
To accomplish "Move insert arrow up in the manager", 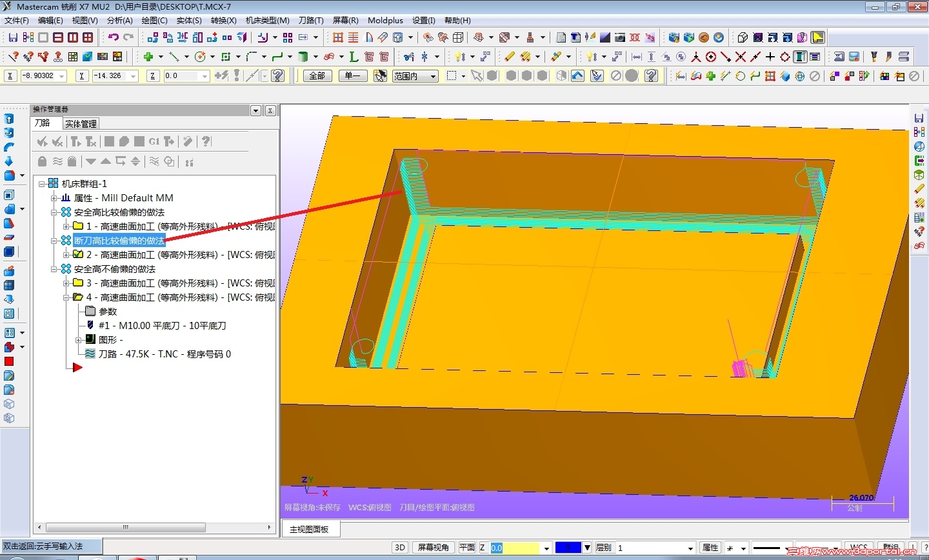I will 106,161.
